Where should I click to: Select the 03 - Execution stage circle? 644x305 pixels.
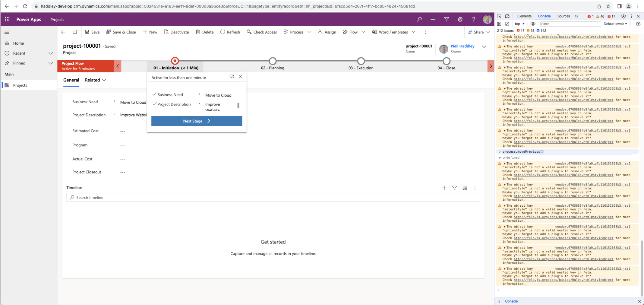point(361,61)
